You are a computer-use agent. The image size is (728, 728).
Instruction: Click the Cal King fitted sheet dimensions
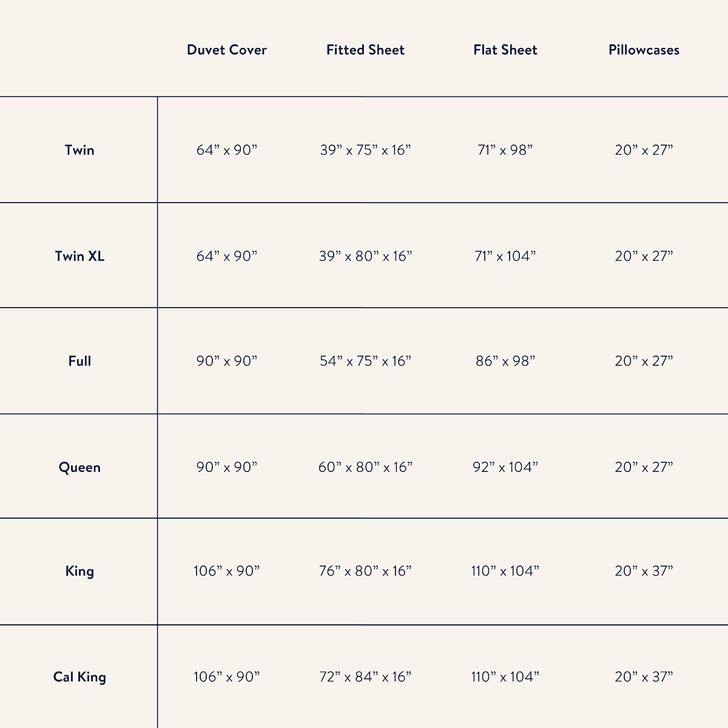point(365,677)
